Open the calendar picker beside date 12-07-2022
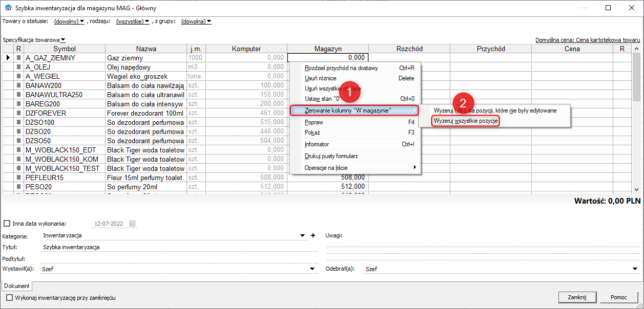Viewport: 644px width, 309px height. click(132, 224)
